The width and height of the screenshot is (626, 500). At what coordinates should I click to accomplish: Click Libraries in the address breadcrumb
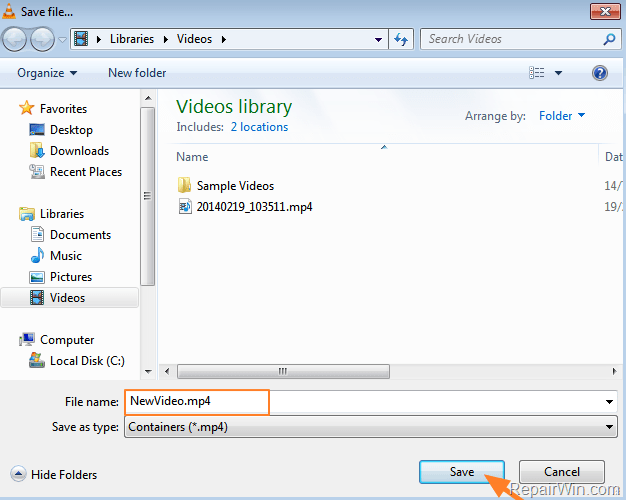coord(132,39)
